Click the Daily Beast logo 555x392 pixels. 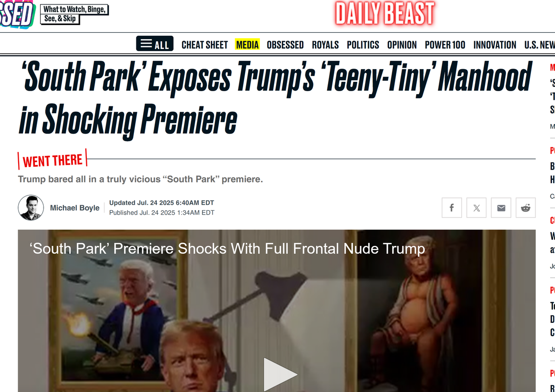[x=385, y=13]
